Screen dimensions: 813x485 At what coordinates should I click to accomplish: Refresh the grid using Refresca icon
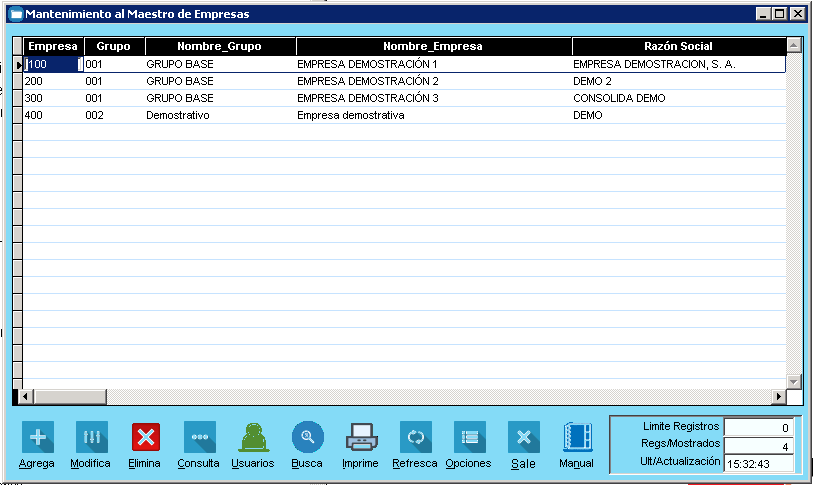click(415, 438)
